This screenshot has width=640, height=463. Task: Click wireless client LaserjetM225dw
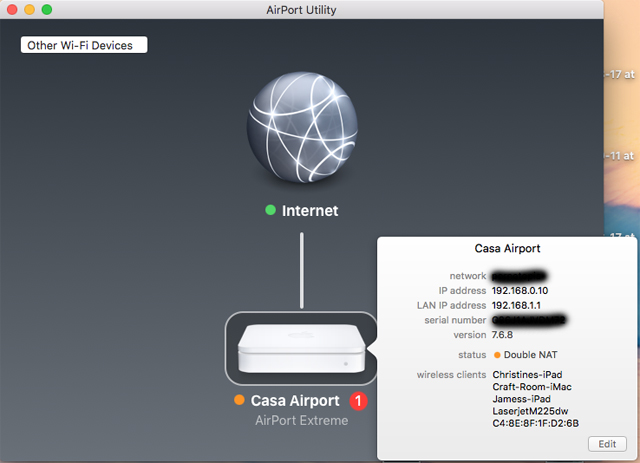coord(530,411)
